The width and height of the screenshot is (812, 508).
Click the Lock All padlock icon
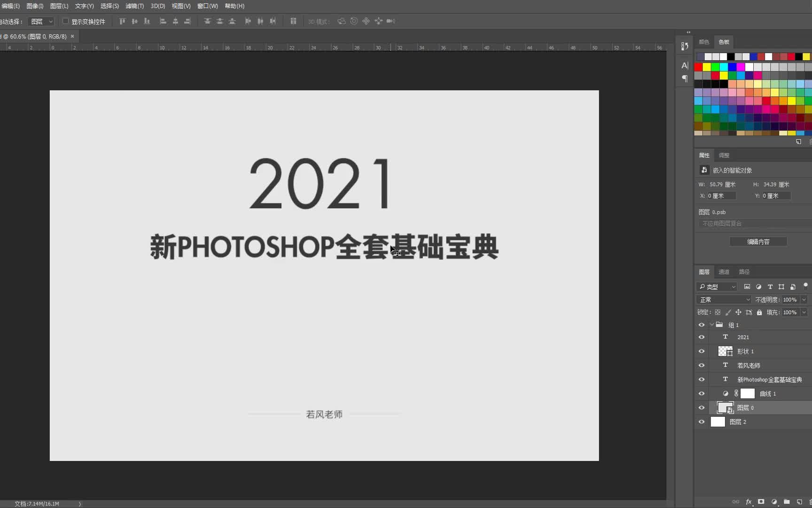click(x=759, y=312)
